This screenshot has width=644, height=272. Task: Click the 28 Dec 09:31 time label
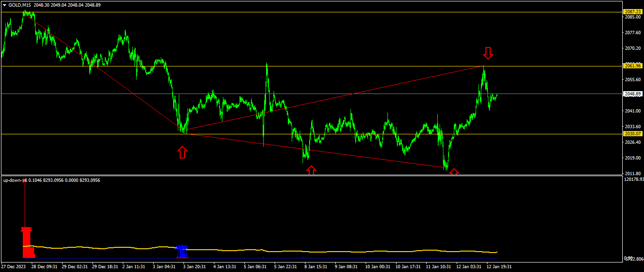44,267
